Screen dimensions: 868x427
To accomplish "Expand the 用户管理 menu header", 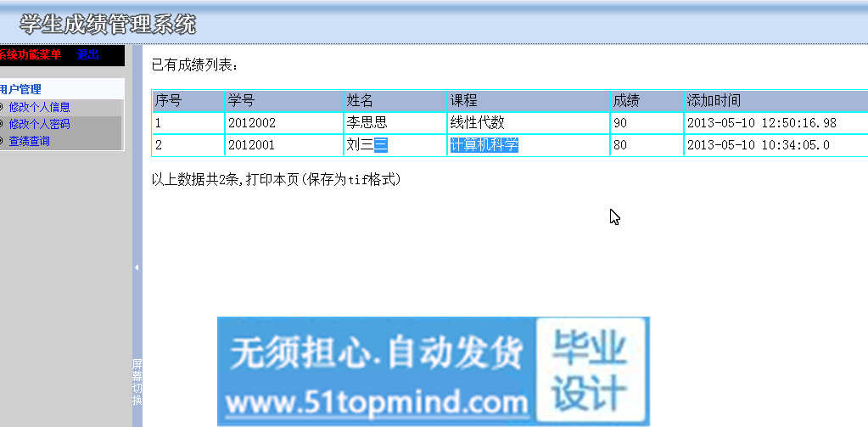I will (20, 89).
